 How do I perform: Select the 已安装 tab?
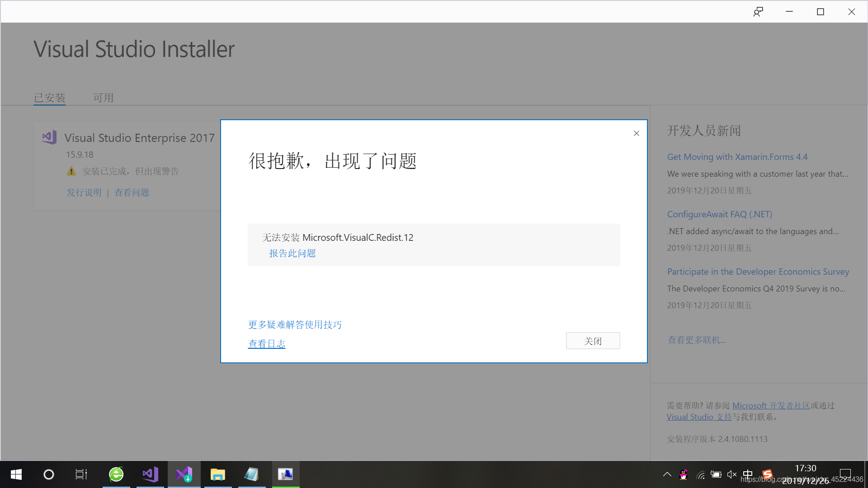tap(49, 98)
